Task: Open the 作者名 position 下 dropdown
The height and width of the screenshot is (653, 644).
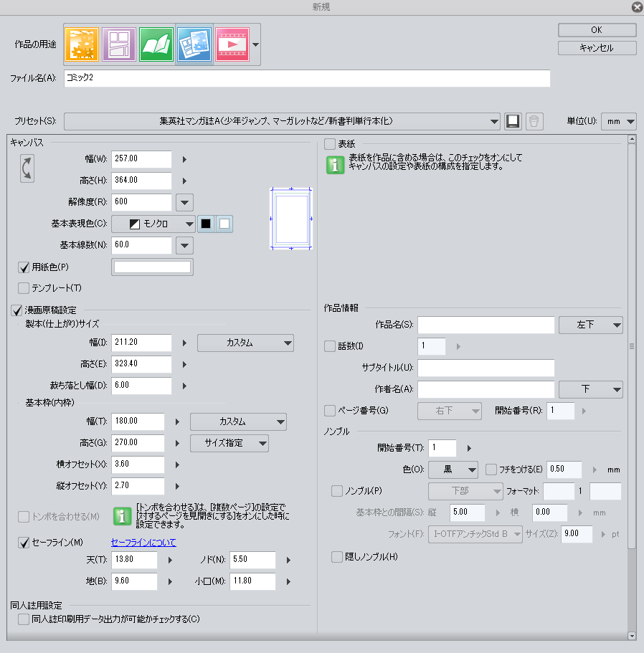Action: click(591, 389)
